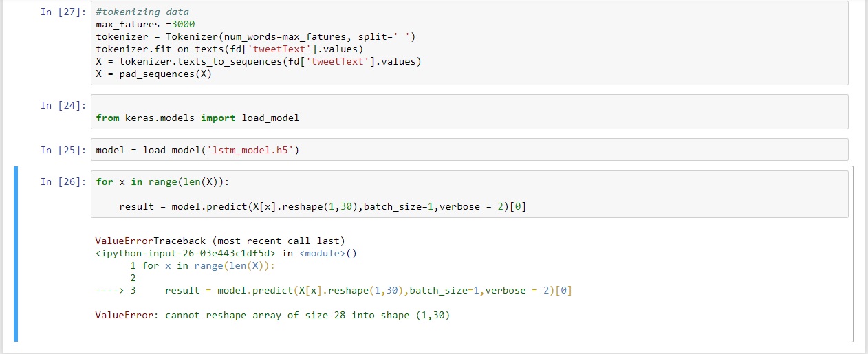Select the keras load_model import cell
The image size is (868, 354).
point(469,111)
